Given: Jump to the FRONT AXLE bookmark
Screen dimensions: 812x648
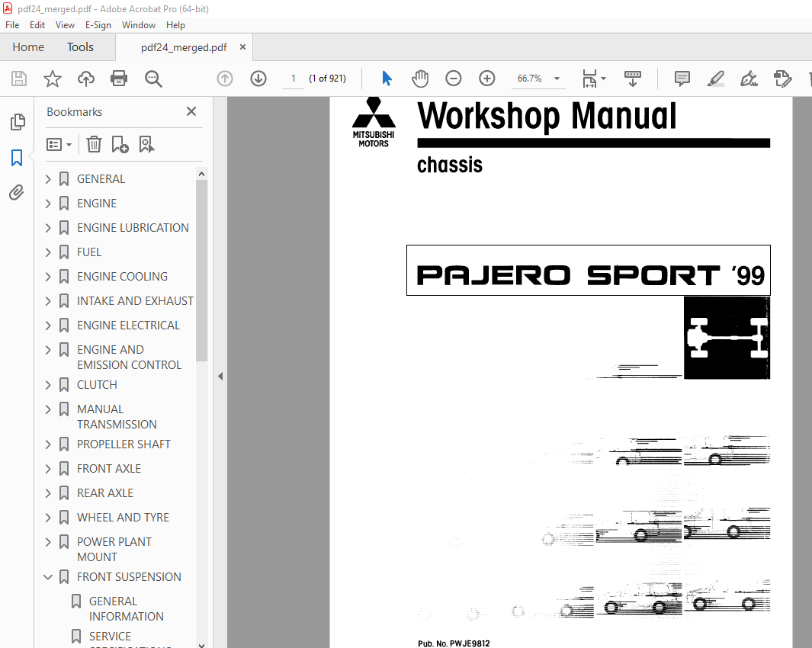Looking at the screenshot, I should coord(109,469).
